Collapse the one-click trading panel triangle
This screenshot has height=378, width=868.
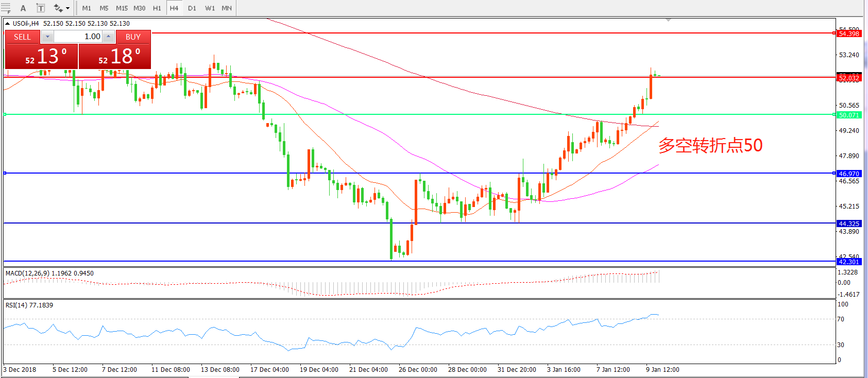(x=7, y=23)
